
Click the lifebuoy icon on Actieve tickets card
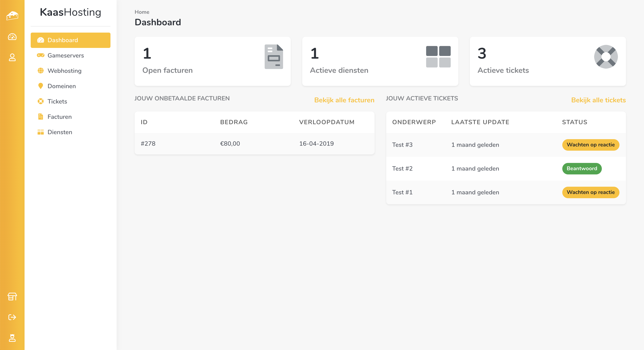(x=605, y=57)
